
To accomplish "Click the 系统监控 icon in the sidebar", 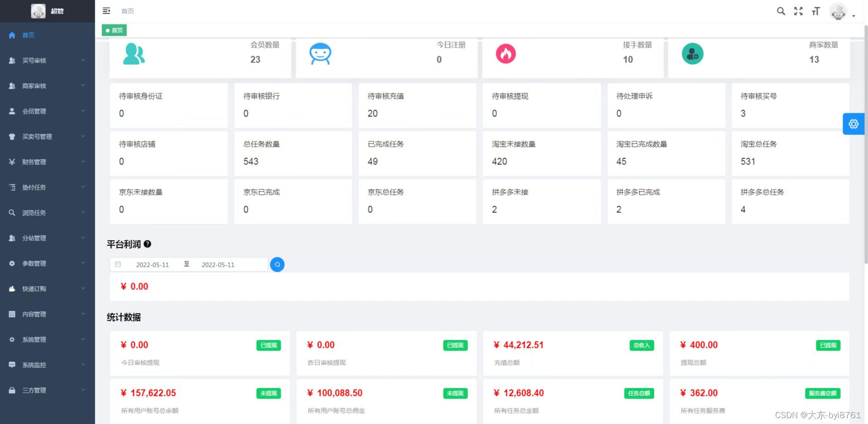I will coord(12,365).
